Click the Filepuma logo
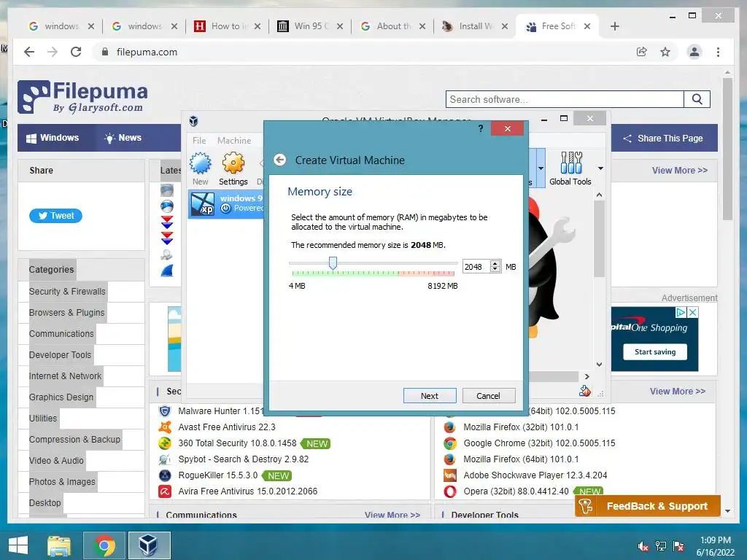The image size is (747, 560). pyautogui.click(x=83, y=97)
